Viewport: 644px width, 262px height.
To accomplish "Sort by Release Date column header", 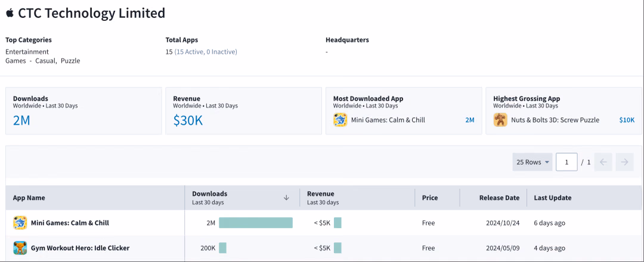I will 500,198.
